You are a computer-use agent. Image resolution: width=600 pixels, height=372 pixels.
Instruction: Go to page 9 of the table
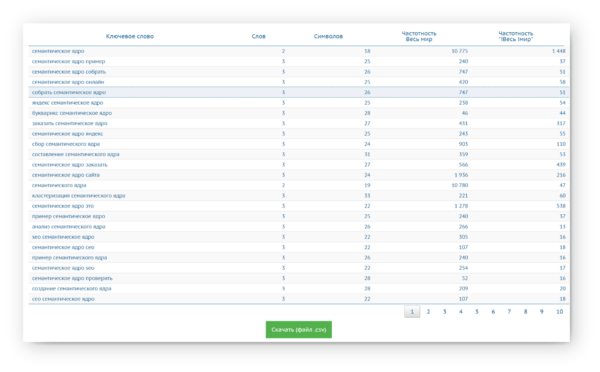pyautogui.click(x=541, y=312)
